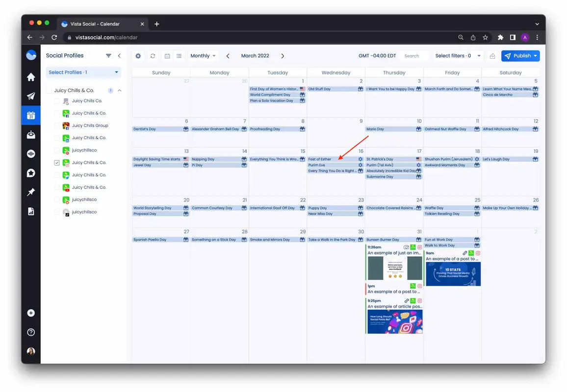The image size is (567, 392).
Task: Check the Juicy Chills & Co. group checkbox
Action: point(49,91)
